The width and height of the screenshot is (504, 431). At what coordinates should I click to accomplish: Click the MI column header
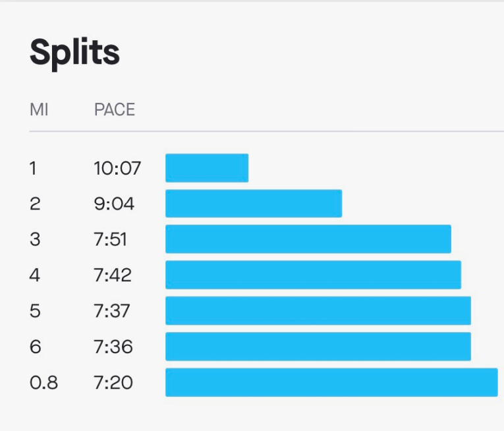click(x=40, y=109)
